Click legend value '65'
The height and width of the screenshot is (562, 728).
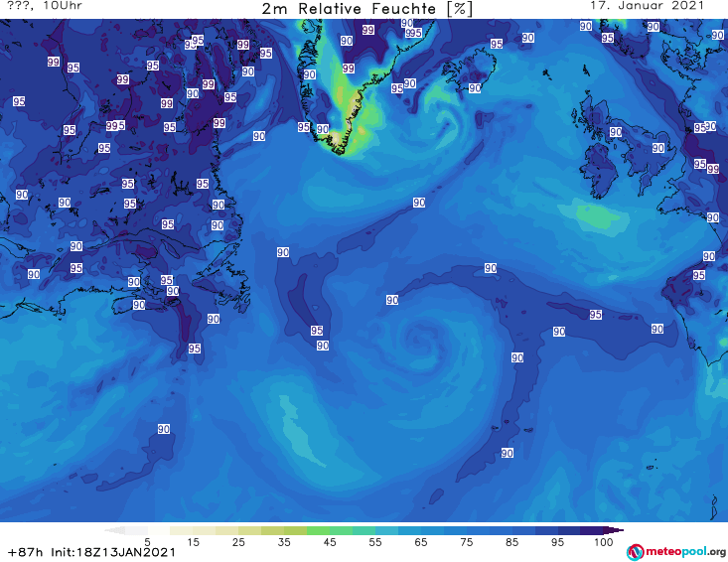pyautogui.click(x=421, y=542)
